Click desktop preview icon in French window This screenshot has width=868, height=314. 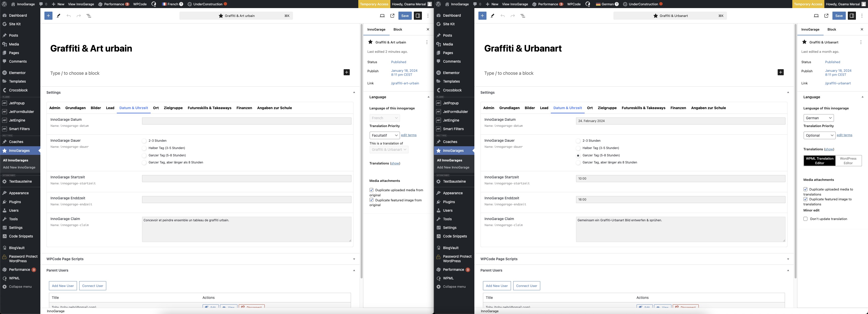tap(382, 15)
